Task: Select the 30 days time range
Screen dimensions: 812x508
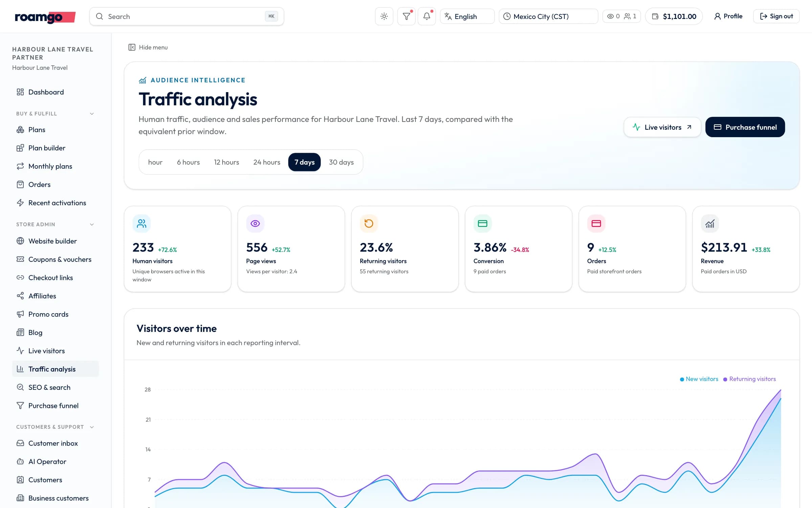Action: 341,162
